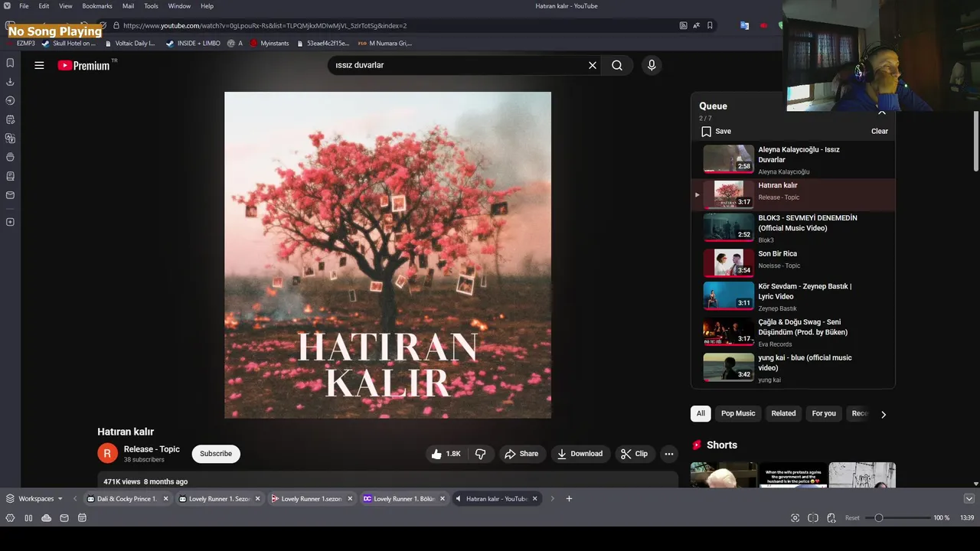Open a new tab with plus
The image size is (980, 551).
[x=569, y=499]
